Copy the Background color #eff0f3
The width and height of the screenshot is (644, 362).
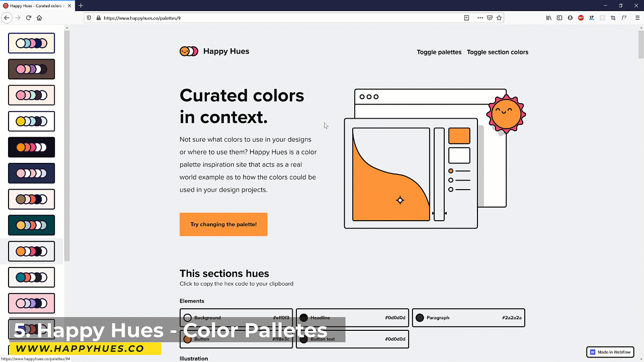[x=236, y=318]
